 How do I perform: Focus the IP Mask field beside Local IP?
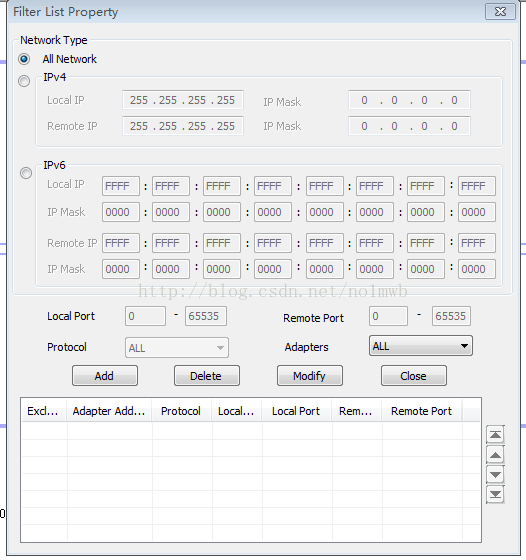(x=409, y=100)
